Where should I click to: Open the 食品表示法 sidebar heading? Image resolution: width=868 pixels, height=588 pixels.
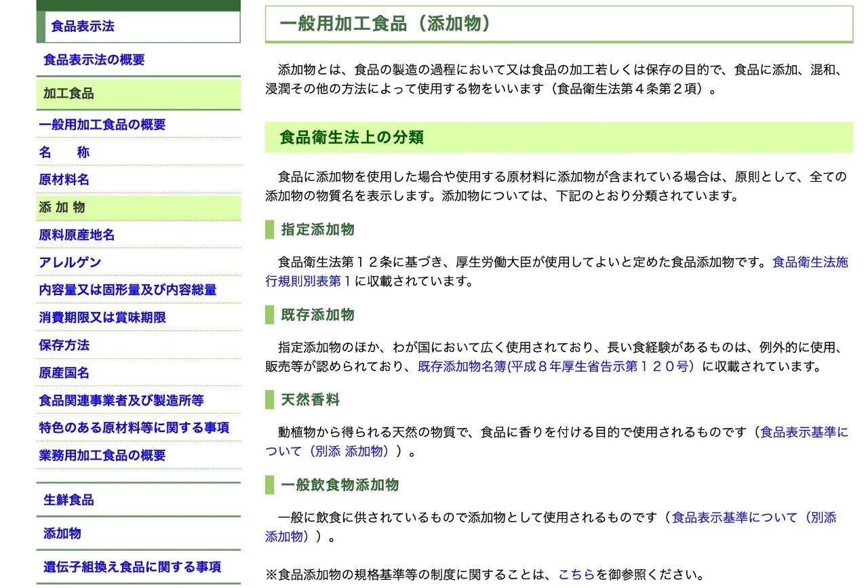pos(83,26)
